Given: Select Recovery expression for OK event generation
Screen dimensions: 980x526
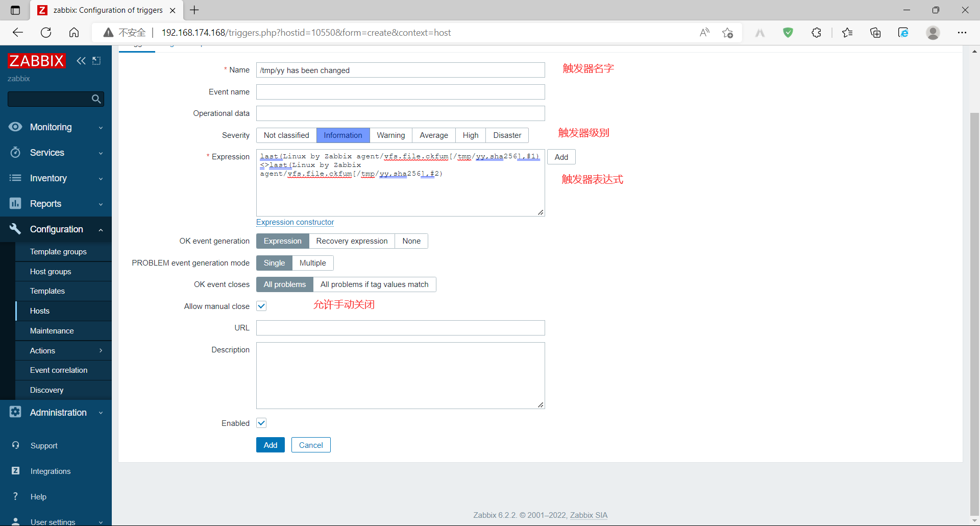Looking at the screenshot, I should (352, 241).
